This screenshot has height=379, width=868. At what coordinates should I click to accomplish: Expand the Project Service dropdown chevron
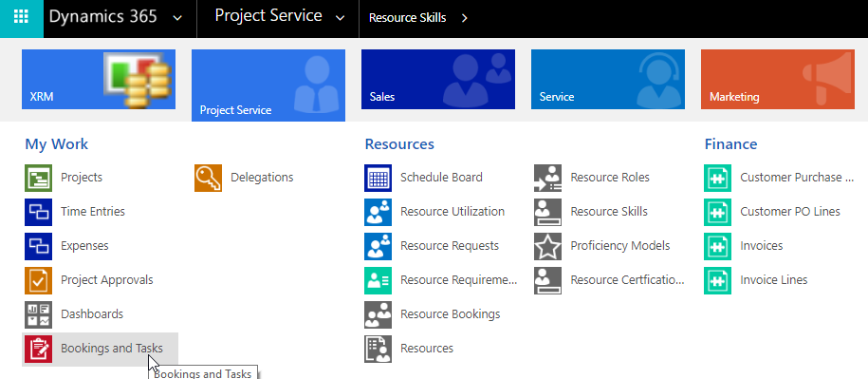[x=340, y=18]
